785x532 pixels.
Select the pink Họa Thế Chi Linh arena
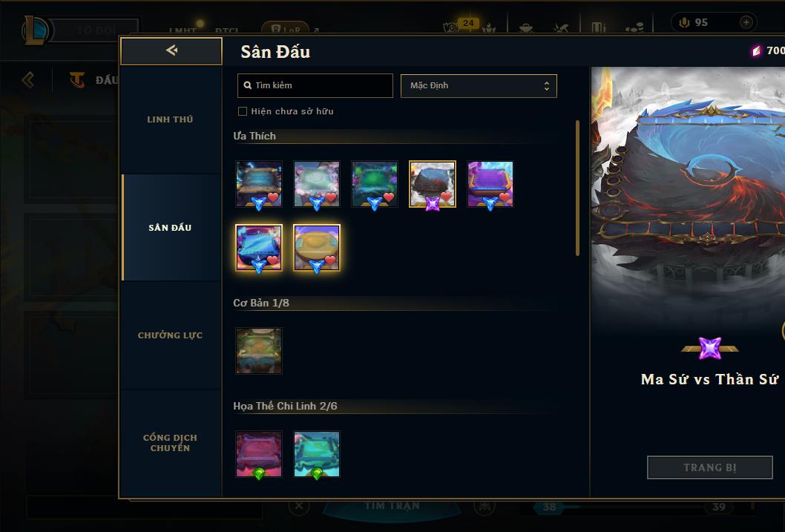pyautogui.click(x=259, y=454)
